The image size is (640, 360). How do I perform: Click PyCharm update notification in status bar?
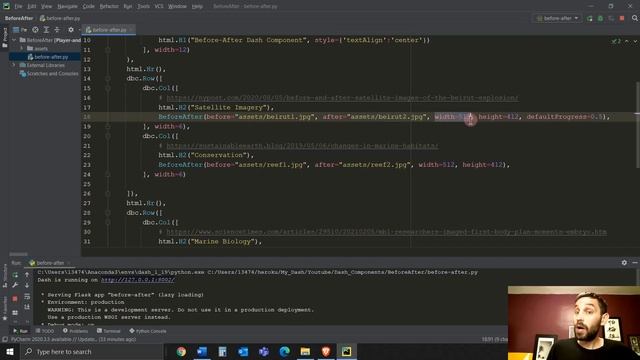pos(72,340)
